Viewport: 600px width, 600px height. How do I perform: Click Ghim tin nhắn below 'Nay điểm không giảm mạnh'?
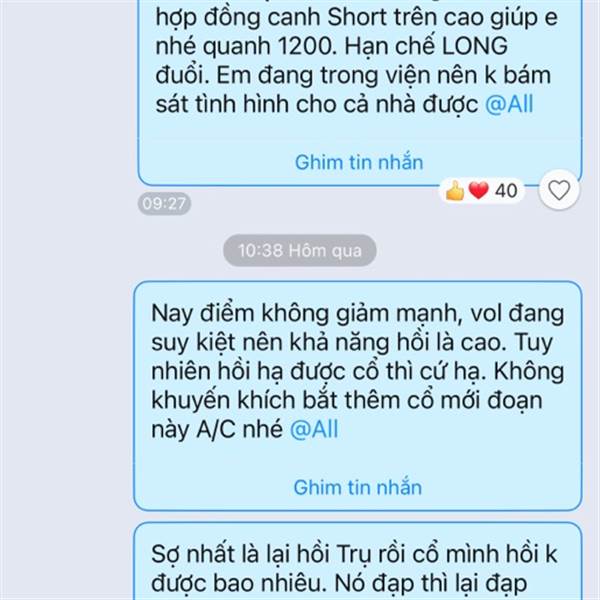(x=357, y=488)
